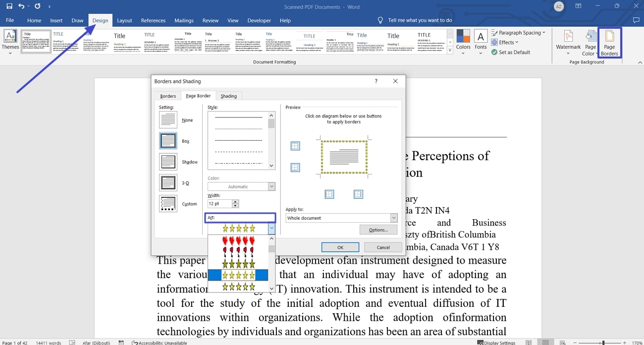Open the Layout ribbon tab
Viewport: 644px width, 345px height.
124,20
